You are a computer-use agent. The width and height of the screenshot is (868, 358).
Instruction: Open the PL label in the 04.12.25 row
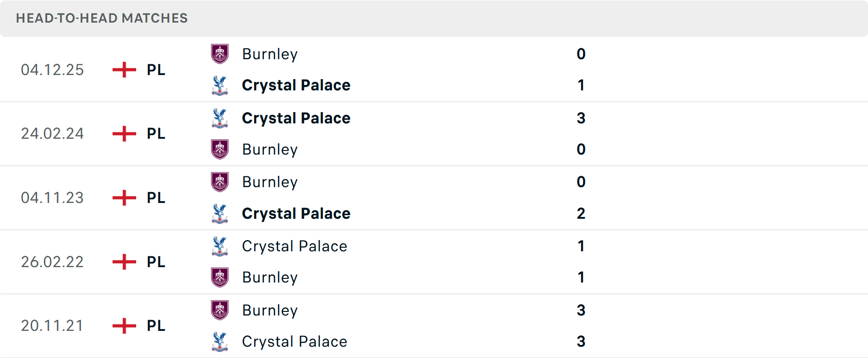(x=155, y=70)
